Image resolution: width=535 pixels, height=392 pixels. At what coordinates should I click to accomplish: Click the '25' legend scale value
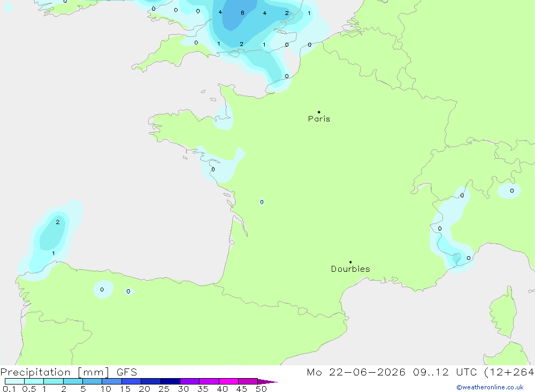(x=164, y=389)
